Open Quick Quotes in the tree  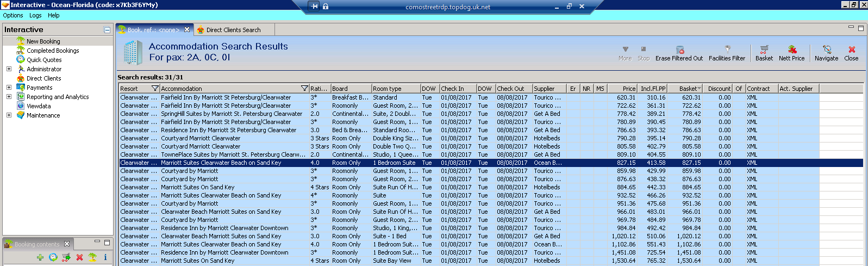pos(44,60)
